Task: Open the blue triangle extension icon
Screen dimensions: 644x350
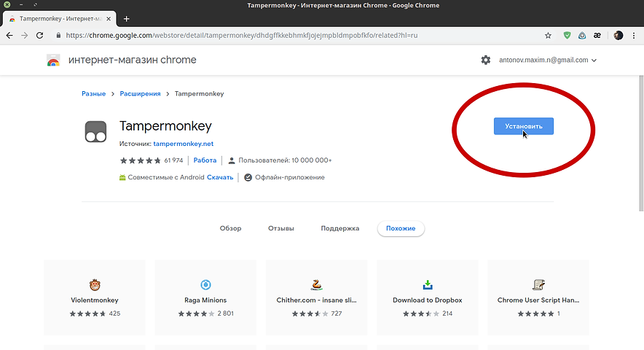Action: coord(582,36)
